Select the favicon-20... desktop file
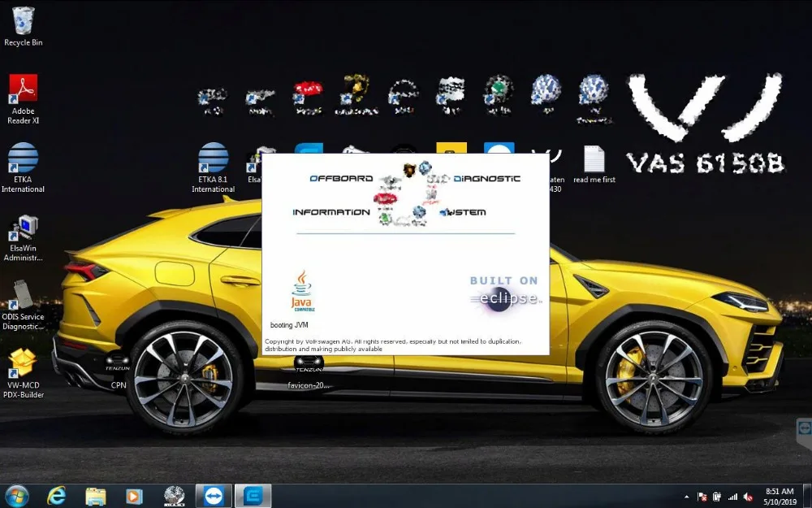The width and height of the screenshot is (812, 508). [309, 372]
